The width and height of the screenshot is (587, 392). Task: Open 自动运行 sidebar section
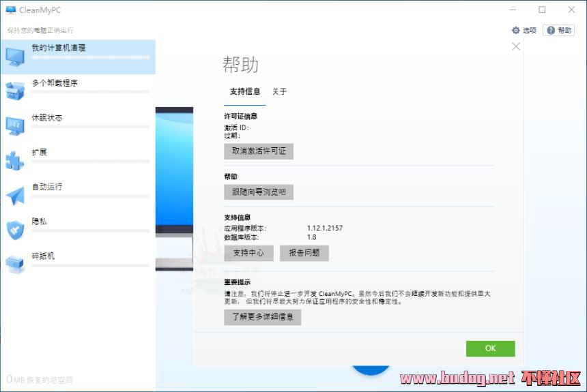tap(78, 195)
